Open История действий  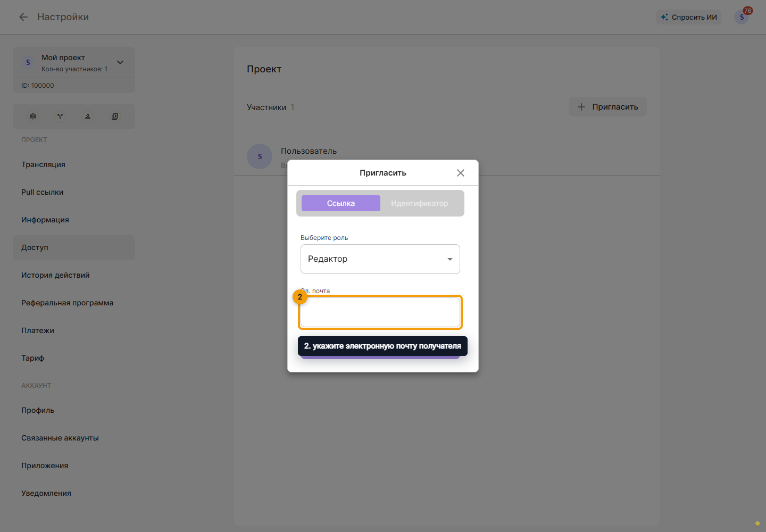tap(74, 275)
